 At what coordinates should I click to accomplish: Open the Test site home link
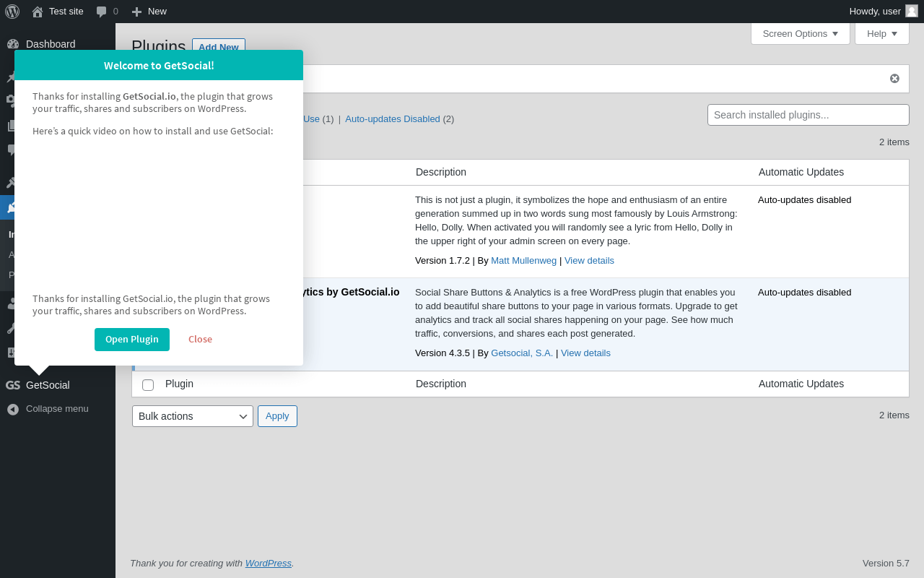(58, 11)
